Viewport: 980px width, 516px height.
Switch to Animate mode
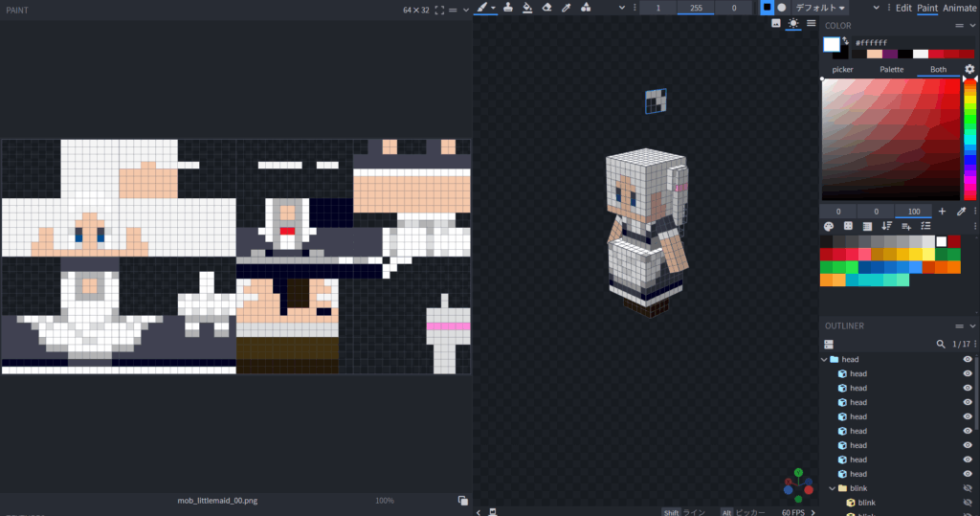[x=960, y=8]
